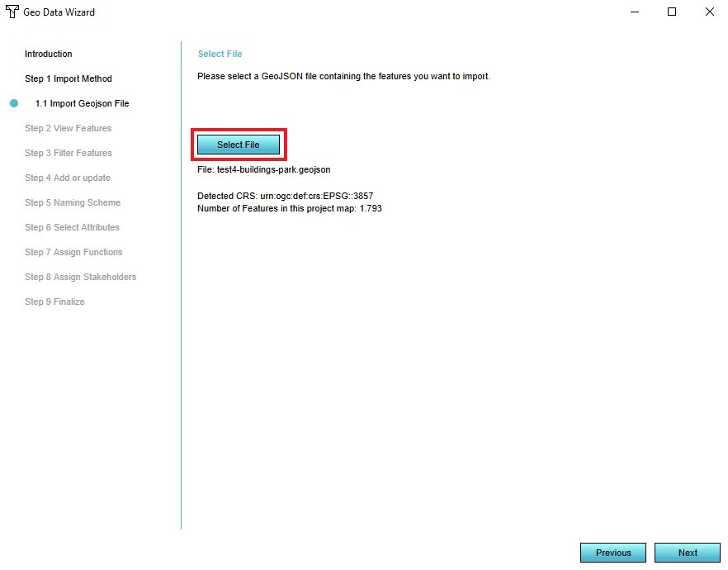This screenshot has width=728, height=570.
Task: Go to Step 5 Naming Scheme
Action: click(72, 202)
